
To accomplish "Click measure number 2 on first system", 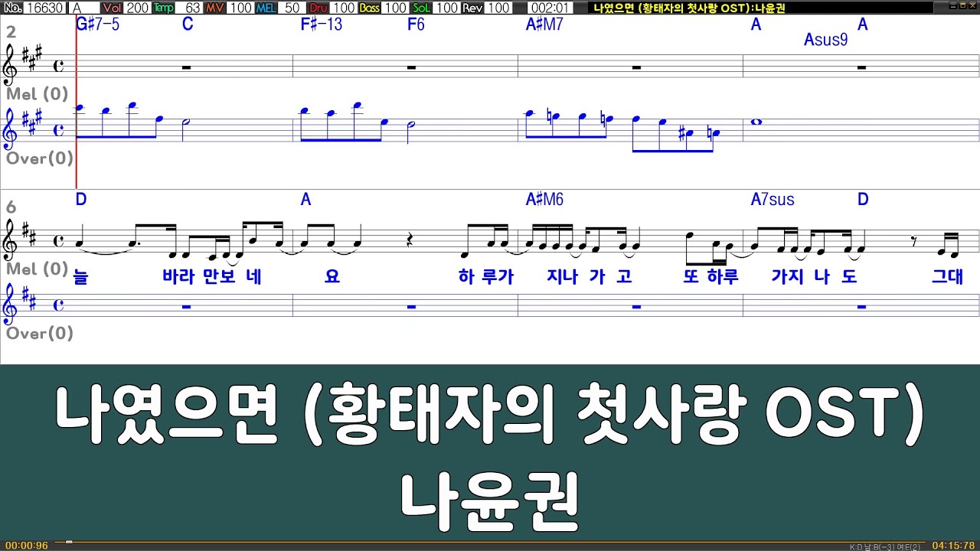I will point(11,32).
